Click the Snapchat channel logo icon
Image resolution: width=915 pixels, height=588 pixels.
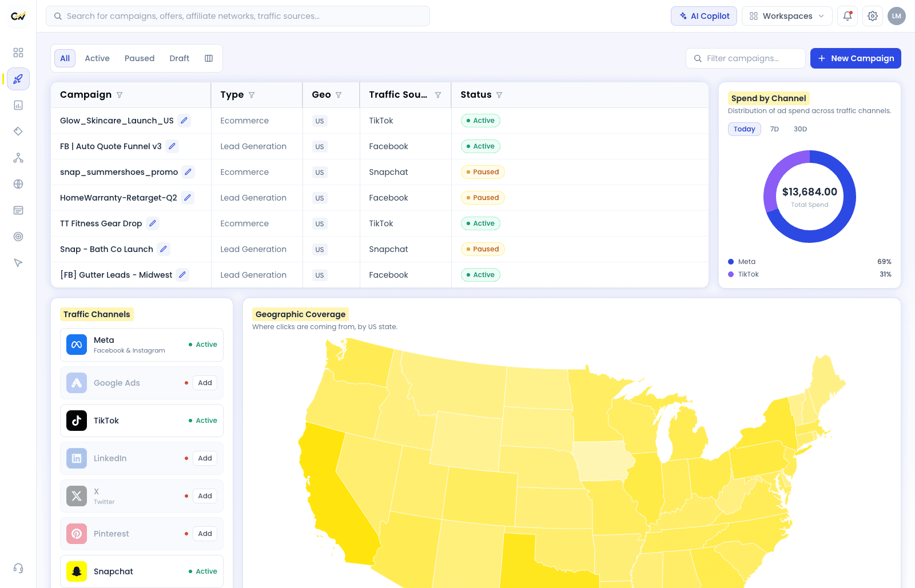point(77,571)
